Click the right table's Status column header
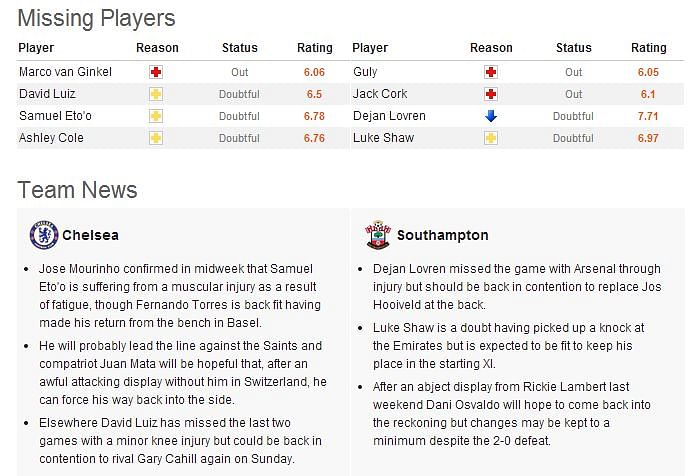 (x=574, y=48)
